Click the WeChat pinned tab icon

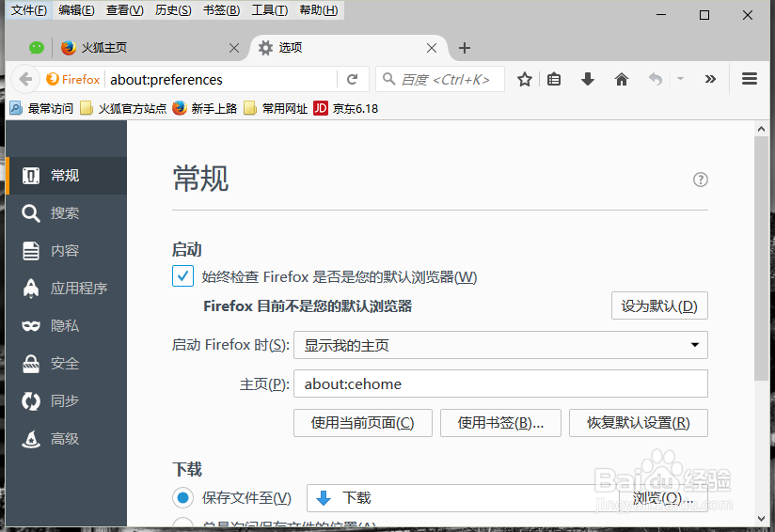point(37,48)
